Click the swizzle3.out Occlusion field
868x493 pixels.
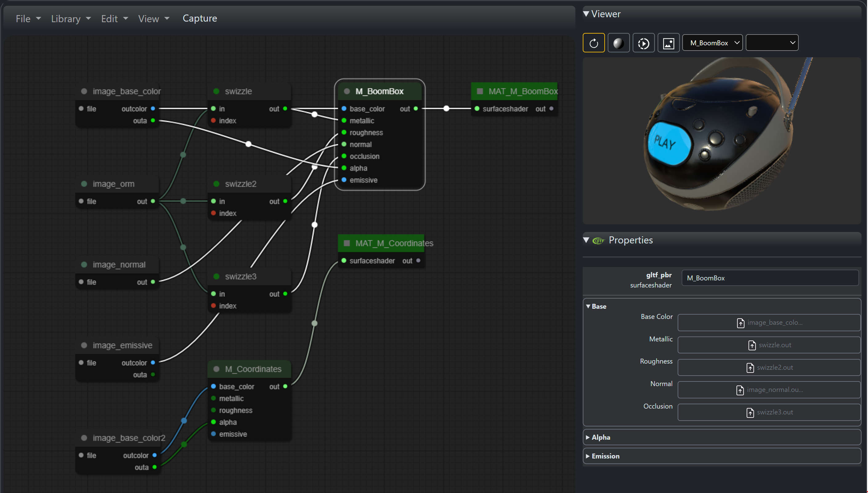coord(769,412)
